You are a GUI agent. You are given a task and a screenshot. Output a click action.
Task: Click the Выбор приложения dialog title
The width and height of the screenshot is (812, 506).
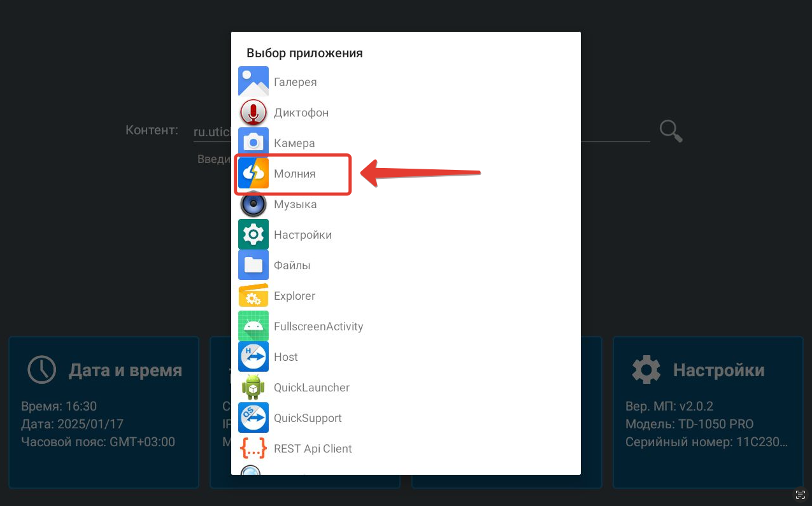(x=304, y=53)
